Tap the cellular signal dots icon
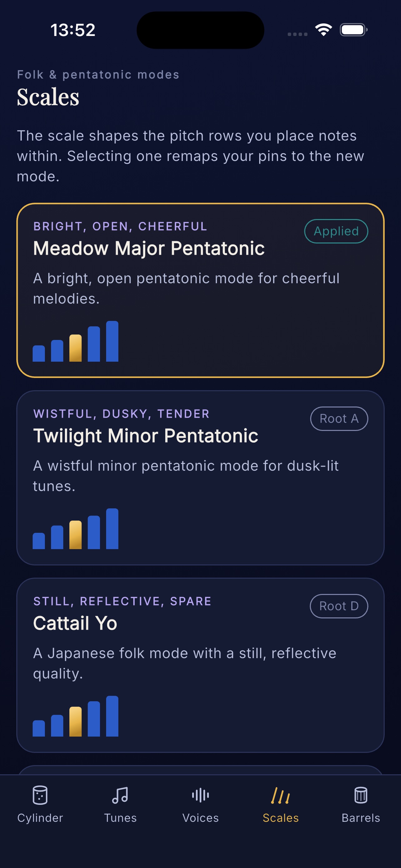This screenshot has height=868, width=401. click(x=297, y=34)
